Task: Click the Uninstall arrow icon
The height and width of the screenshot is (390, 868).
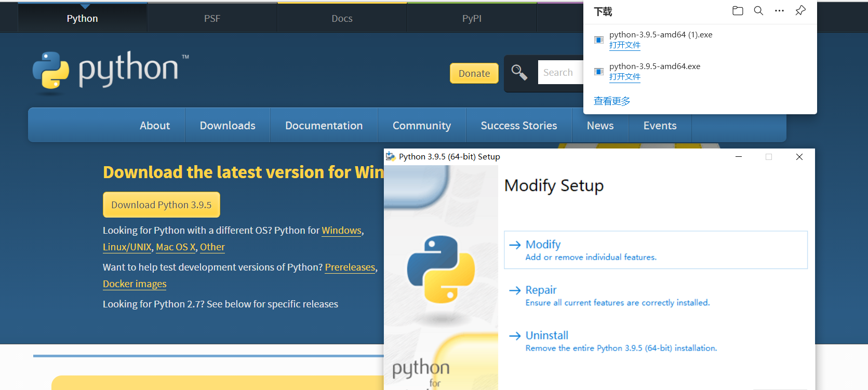Action: click(x=515, y=336)
